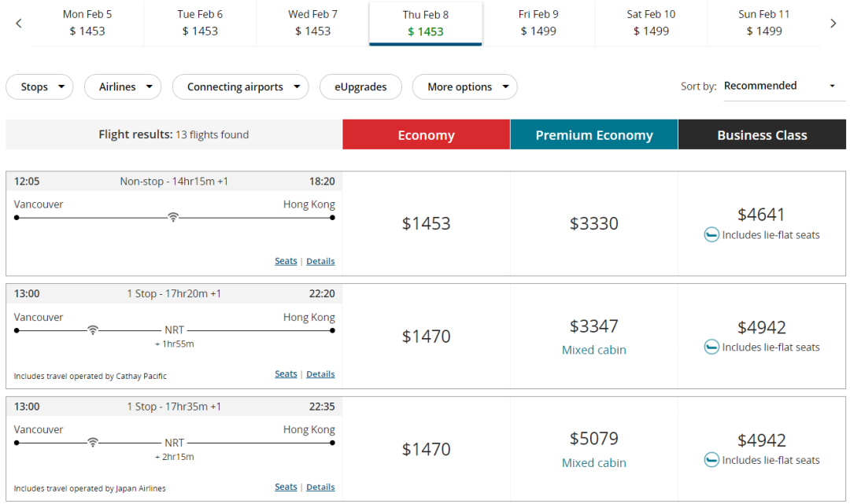The image size is (850, 504).
Task: Click the eUpgrades filter button
Action: pos(360,87)
